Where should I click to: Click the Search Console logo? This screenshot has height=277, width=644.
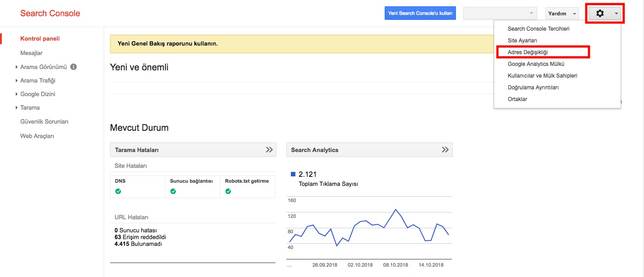coord(50,14)
